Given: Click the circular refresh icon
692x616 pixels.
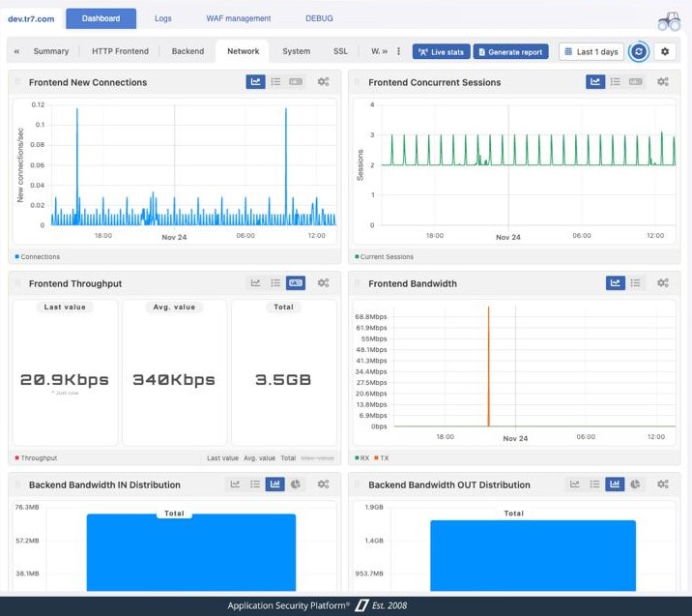Looking at the screenshot, I should coord(638,51).
